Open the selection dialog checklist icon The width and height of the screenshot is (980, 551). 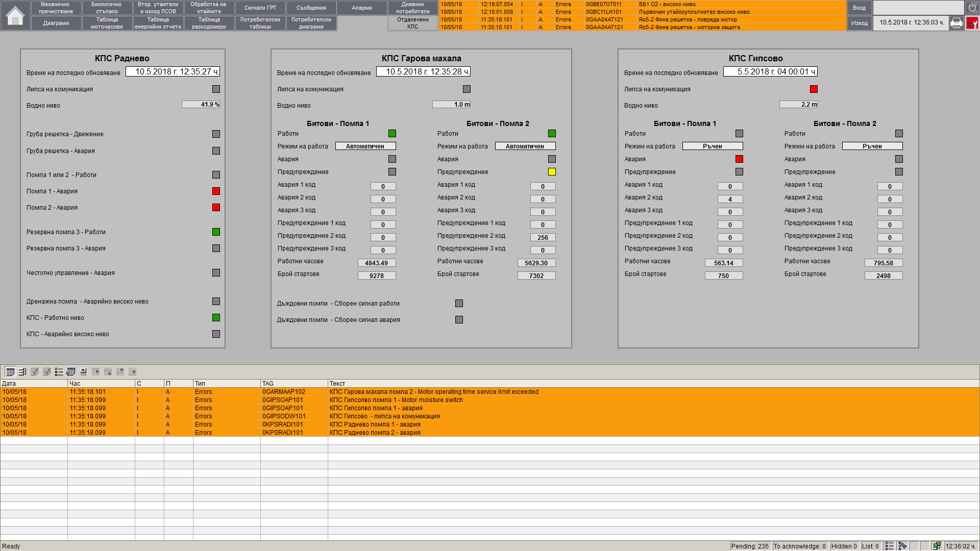(59, 372)
